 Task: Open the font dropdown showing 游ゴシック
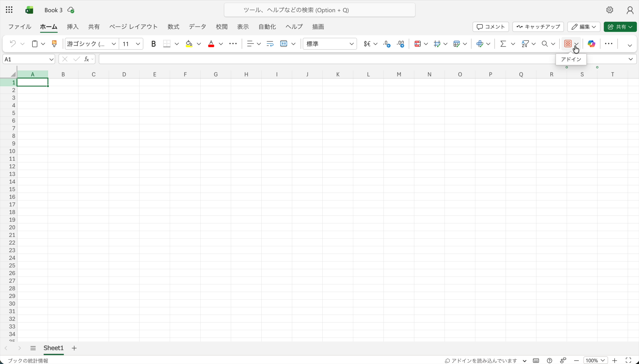[114, 43]
